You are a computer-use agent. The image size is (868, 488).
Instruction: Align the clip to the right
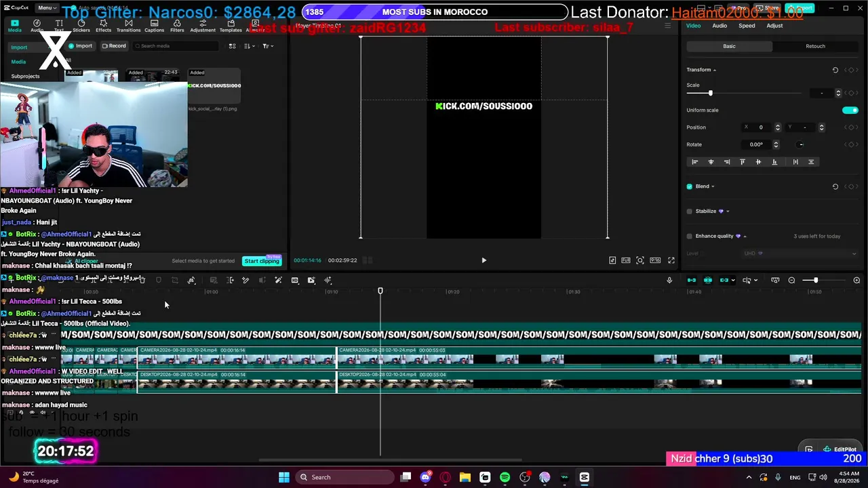pos(727,162)
